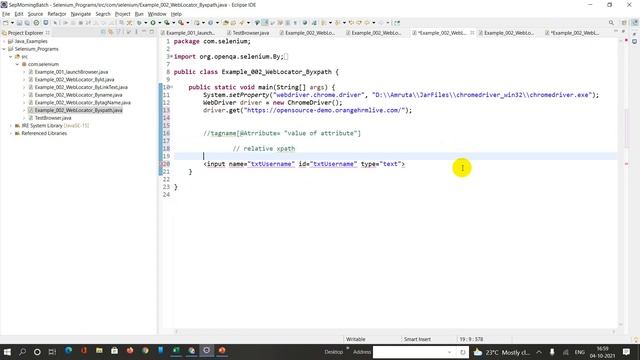Image resolution: width=640 pixels, height=360 pixels.
Task: Select Example_002_WebLocator_ByLinkText.java file
Action: (81, 87)
